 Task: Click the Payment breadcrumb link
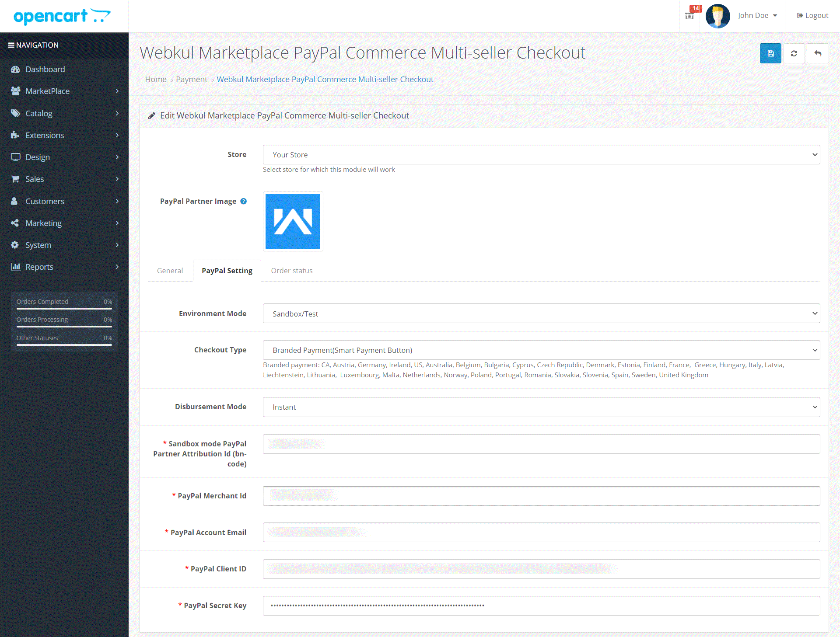[192, 79]
